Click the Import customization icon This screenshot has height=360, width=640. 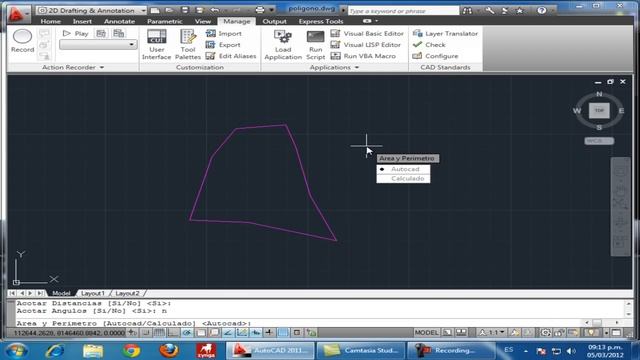tap(211, 33)
